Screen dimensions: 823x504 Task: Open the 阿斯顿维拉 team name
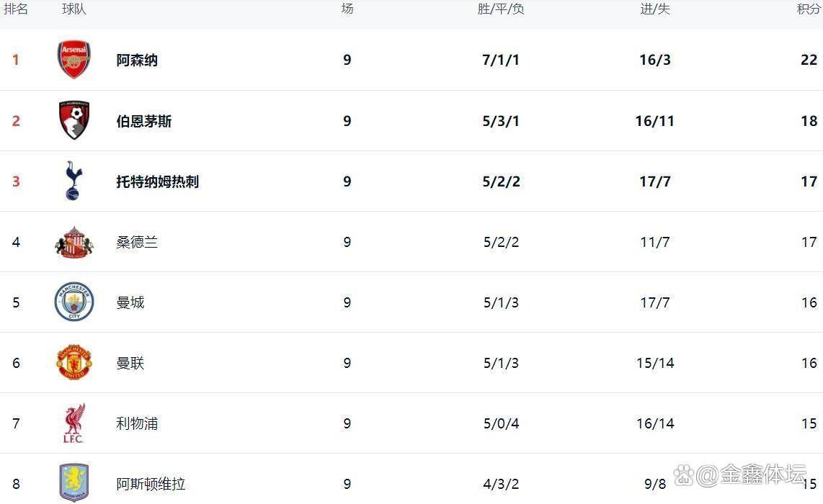151,484
